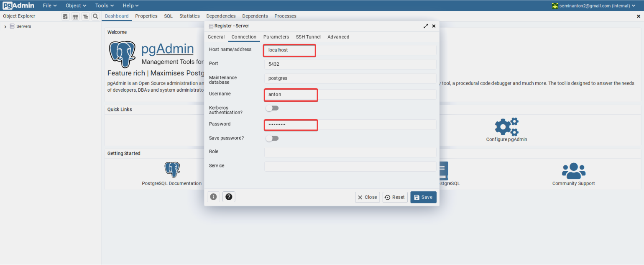Open the Statistics tab

tap(189, 16)
